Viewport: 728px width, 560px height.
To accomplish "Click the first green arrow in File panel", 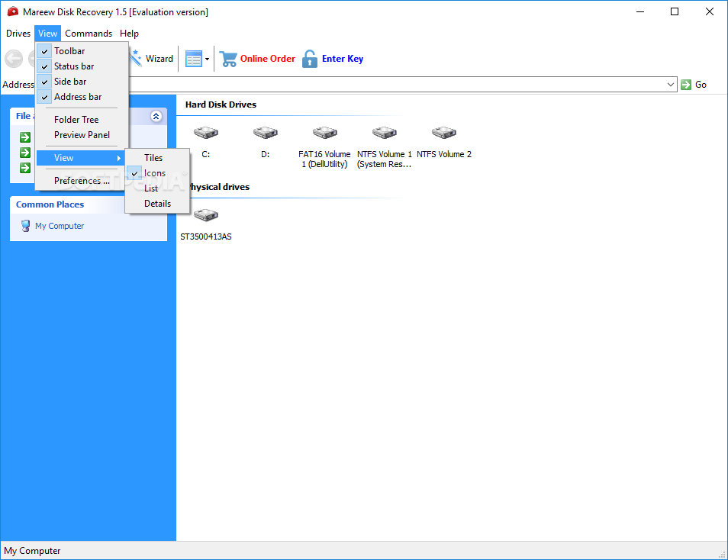I will tap(25, 137).
